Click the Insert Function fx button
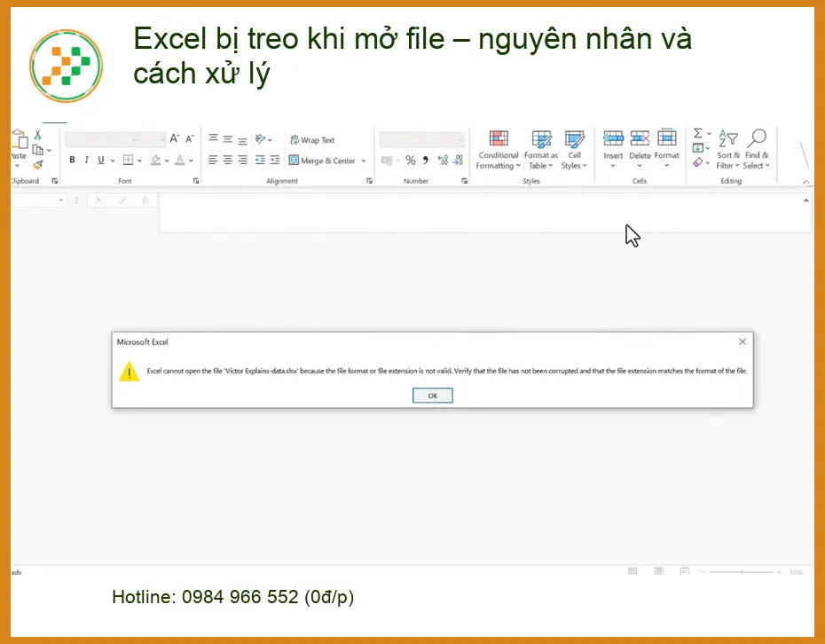825x644 pixels. point(145,200)
